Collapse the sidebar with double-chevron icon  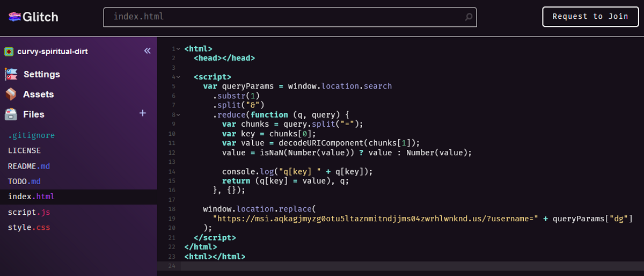click(147, 51)
